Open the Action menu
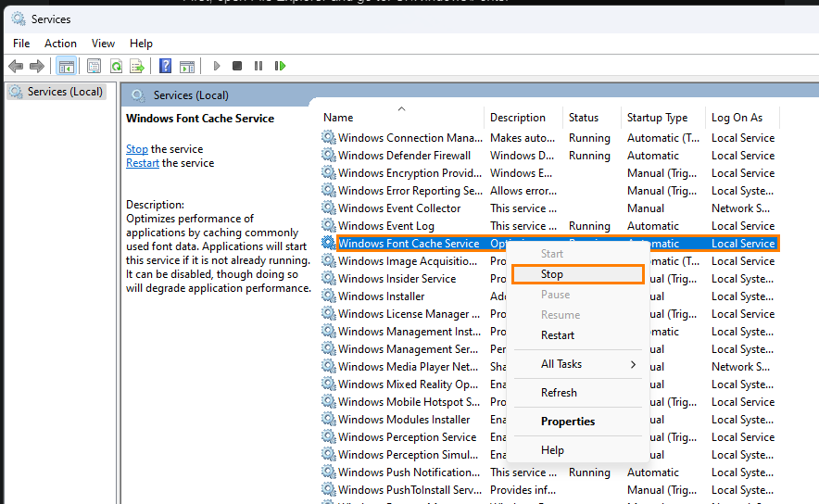 (60, 44)
